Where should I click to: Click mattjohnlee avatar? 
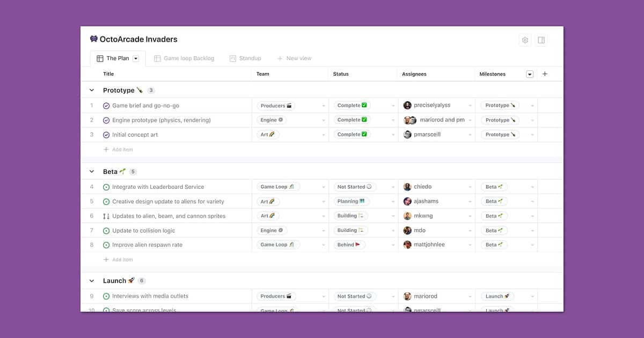407,245
